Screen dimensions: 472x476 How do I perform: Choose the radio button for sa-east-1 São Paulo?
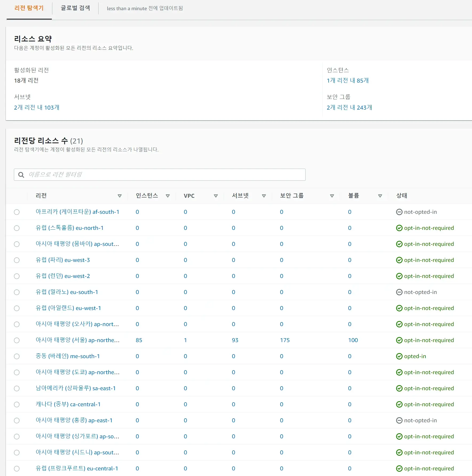pos(17,388)
